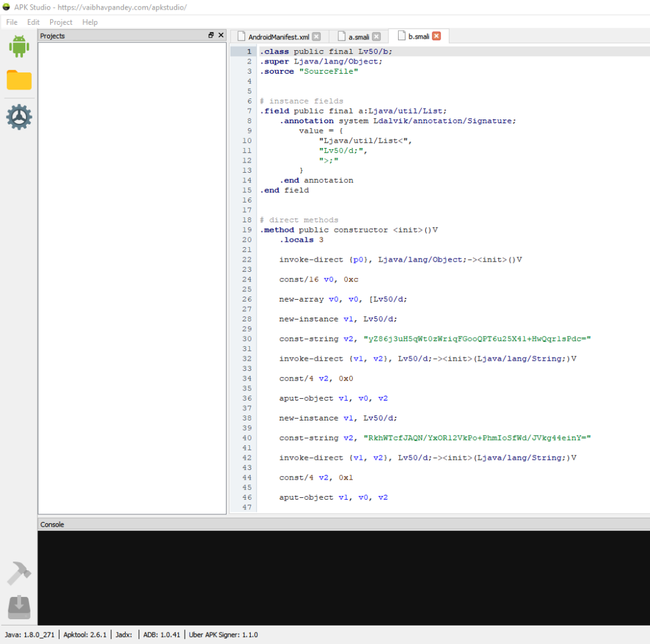This screenshot has width=650, height=644.
Task: Open the Edit menu
Action: click(x=33, y=22)
